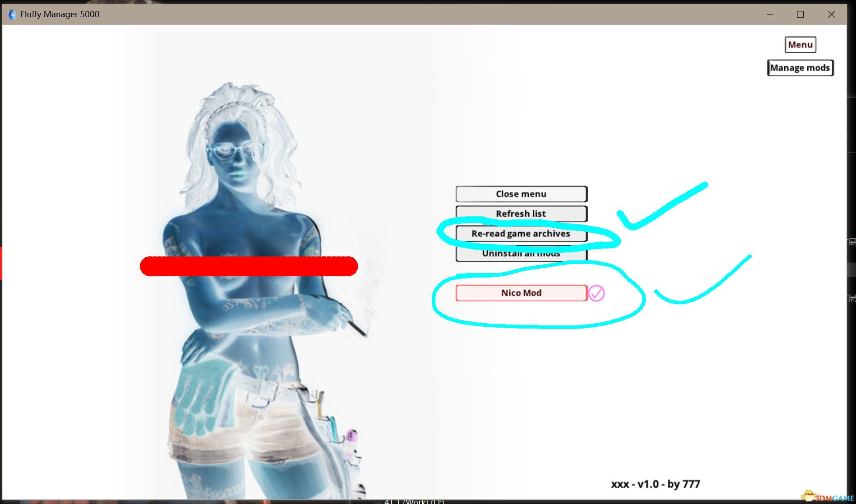The width and height of the screenshot is (856, 504).
Task: Minimize the Fluffy Manager window
Action: [770, 14]
